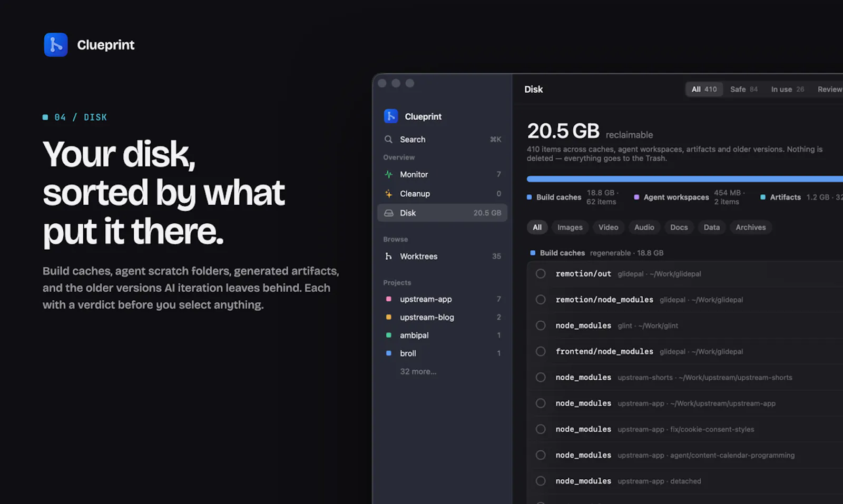Viewport: 843px width, 504px height.
Task: Open the upstream-app project
Action: (x=443, y=299)
